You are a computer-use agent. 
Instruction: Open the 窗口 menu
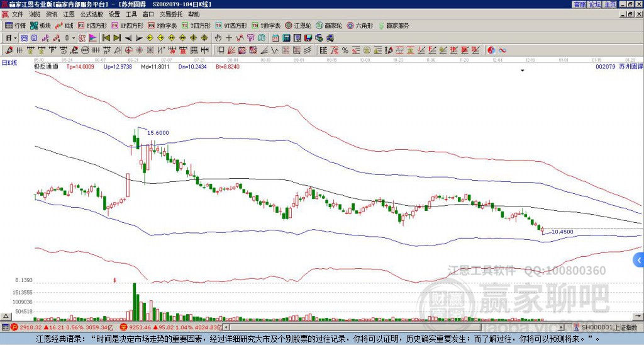point(148,14)
